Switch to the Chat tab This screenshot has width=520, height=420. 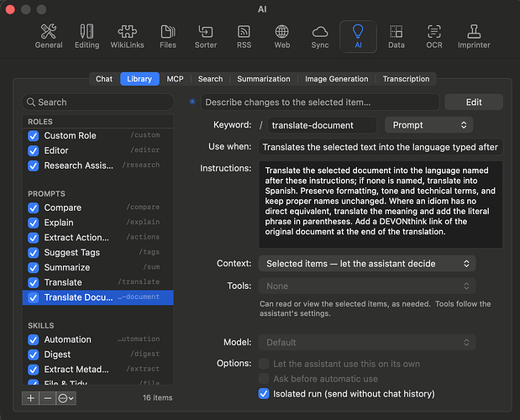[104, 79]
